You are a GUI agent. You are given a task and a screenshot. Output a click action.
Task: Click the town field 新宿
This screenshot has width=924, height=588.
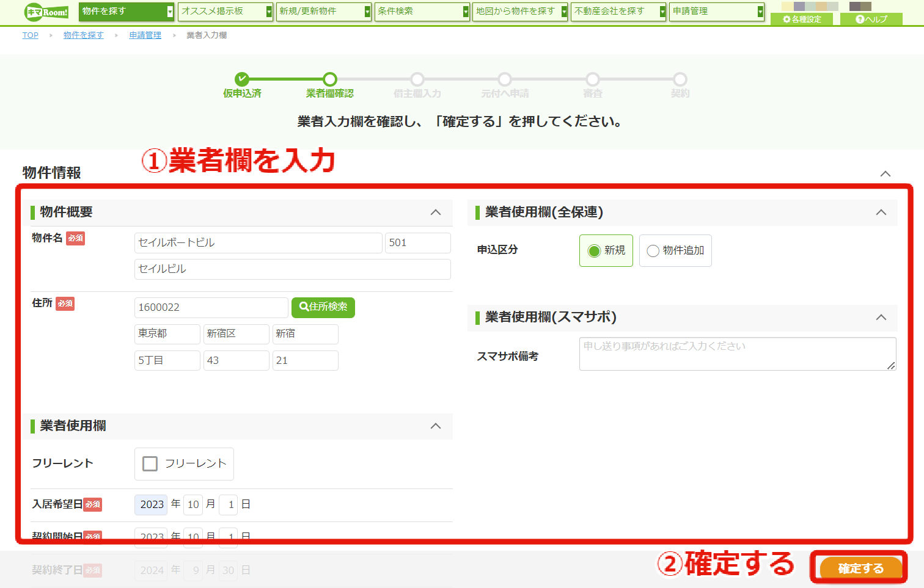point(306,334)
